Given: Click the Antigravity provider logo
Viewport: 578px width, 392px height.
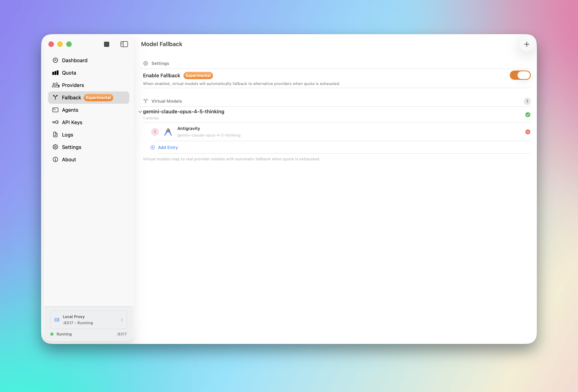Looking at the screenshot, I should coord(168,132).
